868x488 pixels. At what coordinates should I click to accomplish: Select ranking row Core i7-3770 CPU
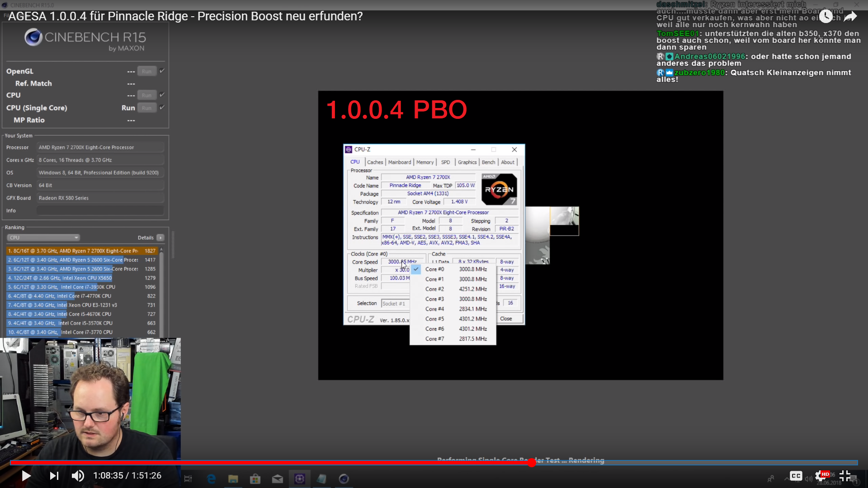82,332
